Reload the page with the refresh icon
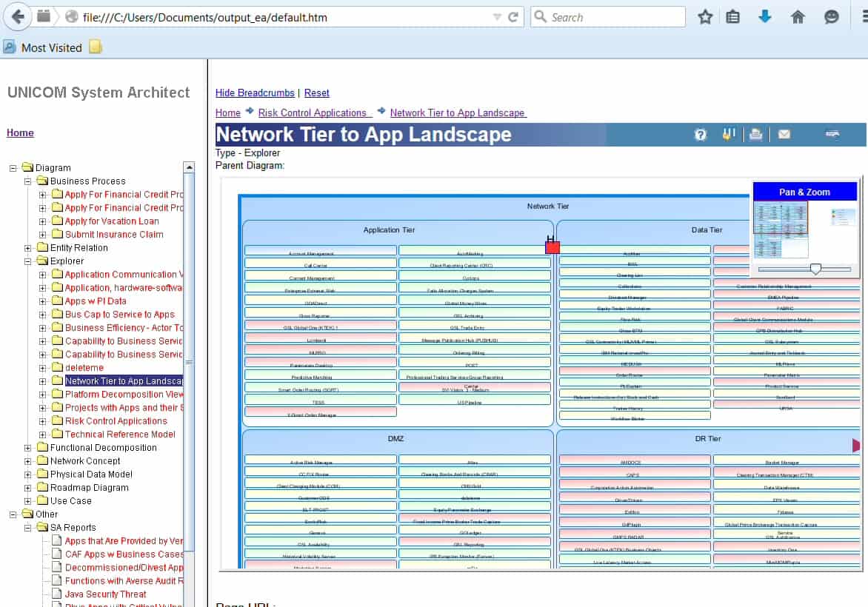Screen dimensions: 868x607 coord(513,17)
